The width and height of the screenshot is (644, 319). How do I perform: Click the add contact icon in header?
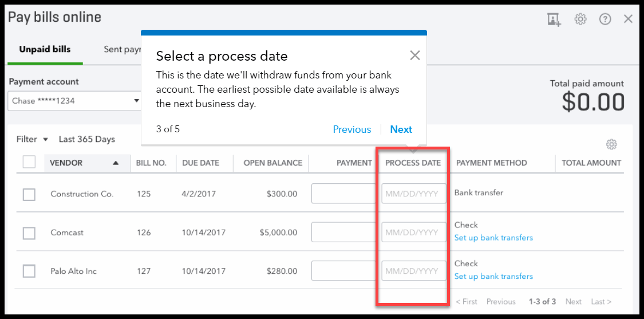(x=554, y=19)
